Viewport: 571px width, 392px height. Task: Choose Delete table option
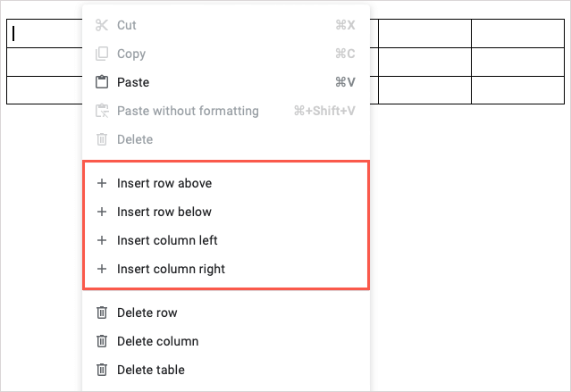click(x=151, y=370)
